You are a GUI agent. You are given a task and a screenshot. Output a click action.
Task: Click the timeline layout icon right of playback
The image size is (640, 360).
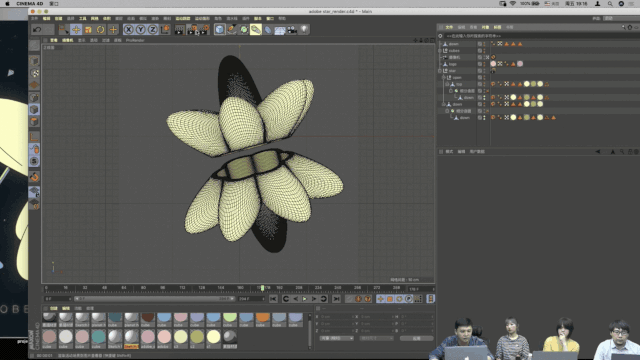coord(431,299)
